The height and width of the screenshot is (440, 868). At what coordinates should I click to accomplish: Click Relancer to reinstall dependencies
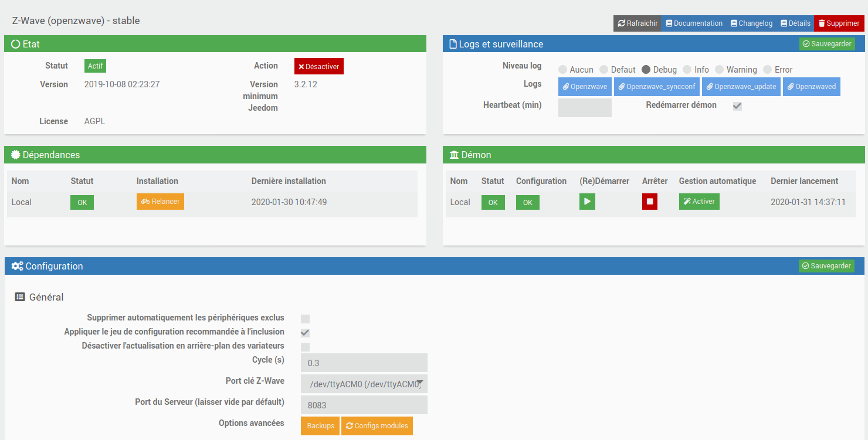(160, 202)
